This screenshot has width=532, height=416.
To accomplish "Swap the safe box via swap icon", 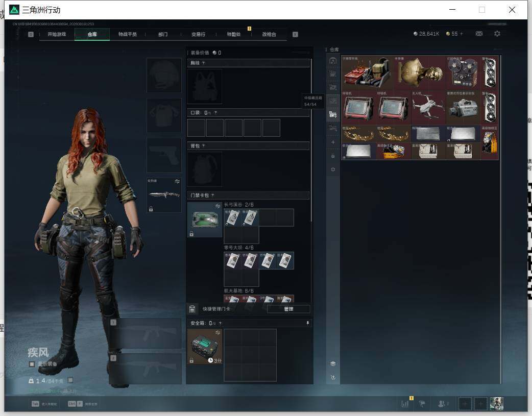I will pos(218,332).
